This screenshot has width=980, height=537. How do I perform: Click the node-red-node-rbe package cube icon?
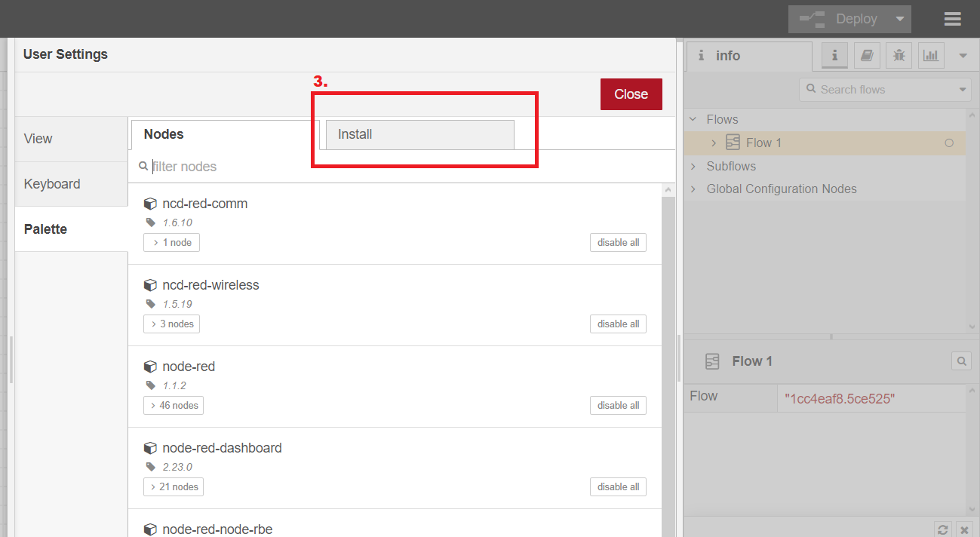[150, 529]
